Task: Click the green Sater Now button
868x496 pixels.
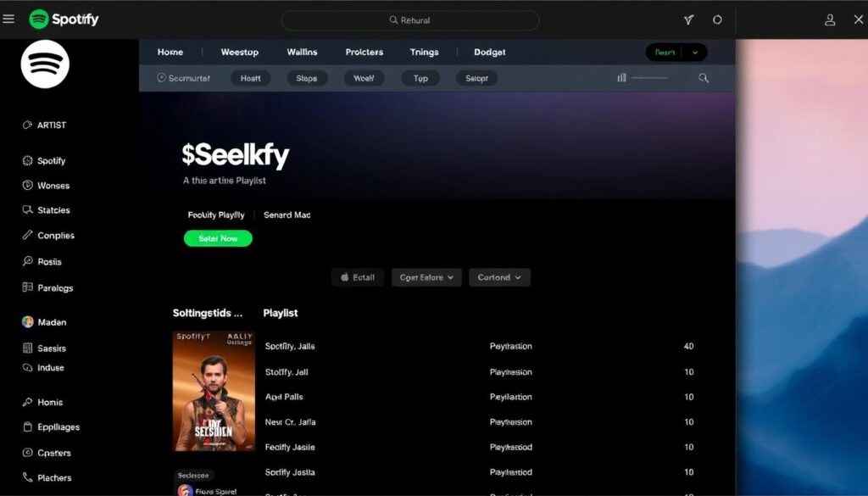Action: click(x=218, y=238)
